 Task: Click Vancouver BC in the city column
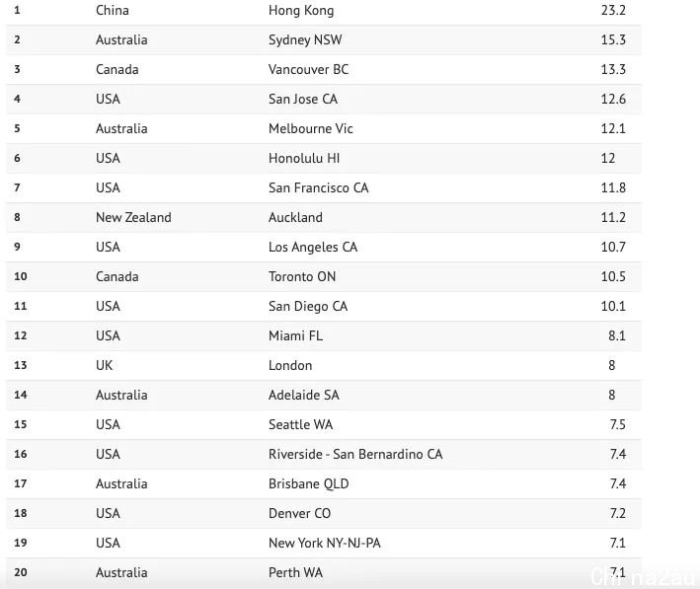[308, 70]
